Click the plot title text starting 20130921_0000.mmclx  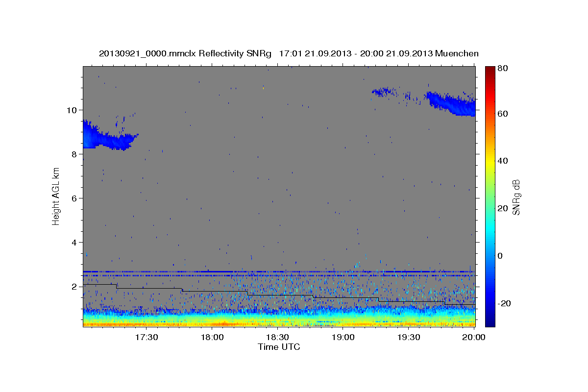point(289,53)
